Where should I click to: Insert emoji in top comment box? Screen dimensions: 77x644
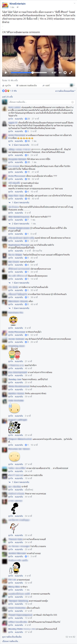coord(73,102)
